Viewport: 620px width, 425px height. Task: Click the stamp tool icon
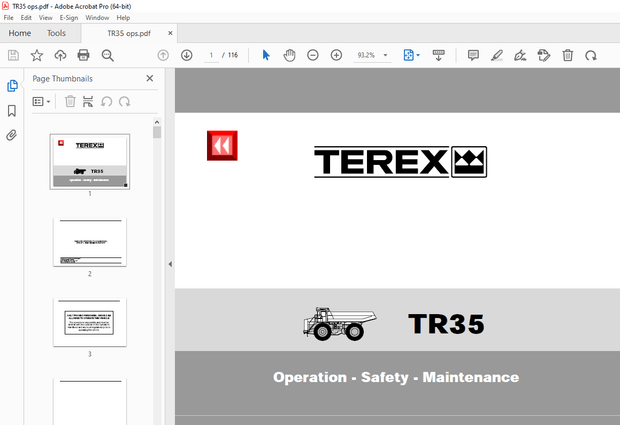pyautogui.click(x=544, y=55)
